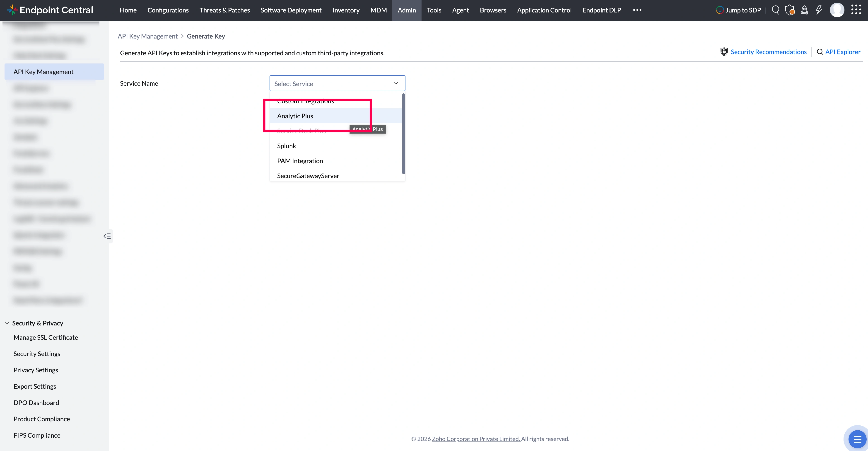This screenshot has width=868, height=451.
Task: Open Zoho Corporation Private Limited link
Action: pyautogui.click(x=476, y=439)
